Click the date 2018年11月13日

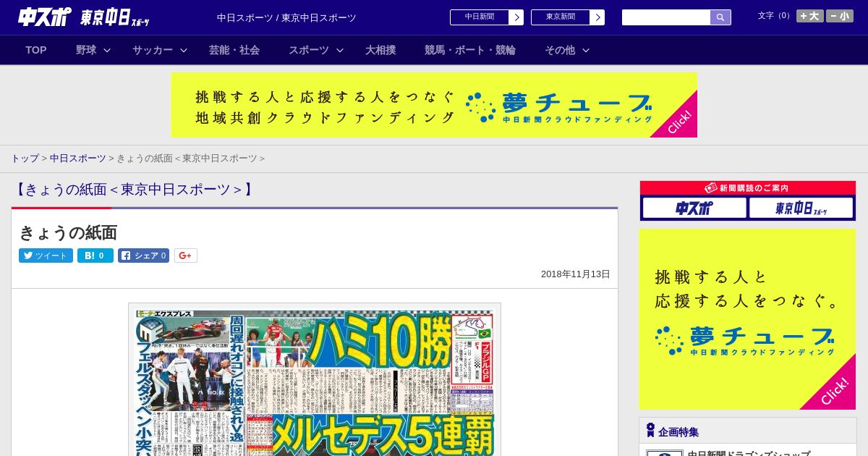pos(576,274)
